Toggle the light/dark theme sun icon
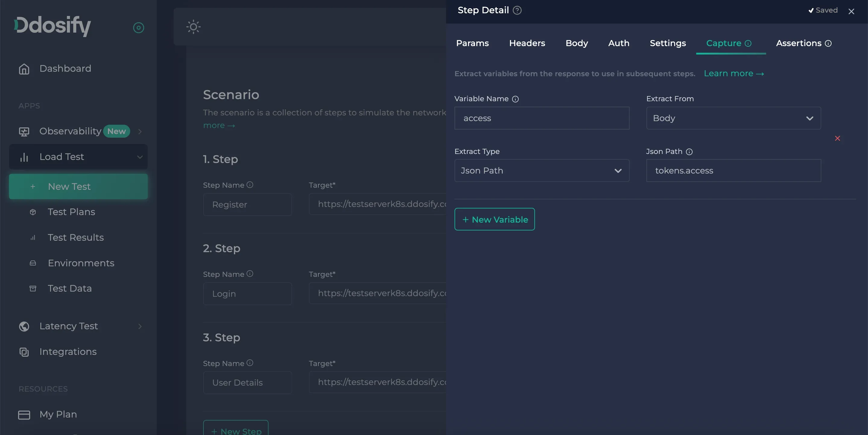Screen dimensions: 868x435 tap(193, 27)
